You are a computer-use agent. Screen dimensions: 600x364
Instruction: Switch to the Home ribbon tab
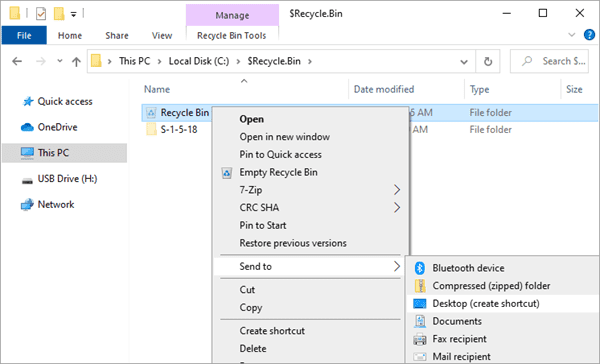(70, 35)
